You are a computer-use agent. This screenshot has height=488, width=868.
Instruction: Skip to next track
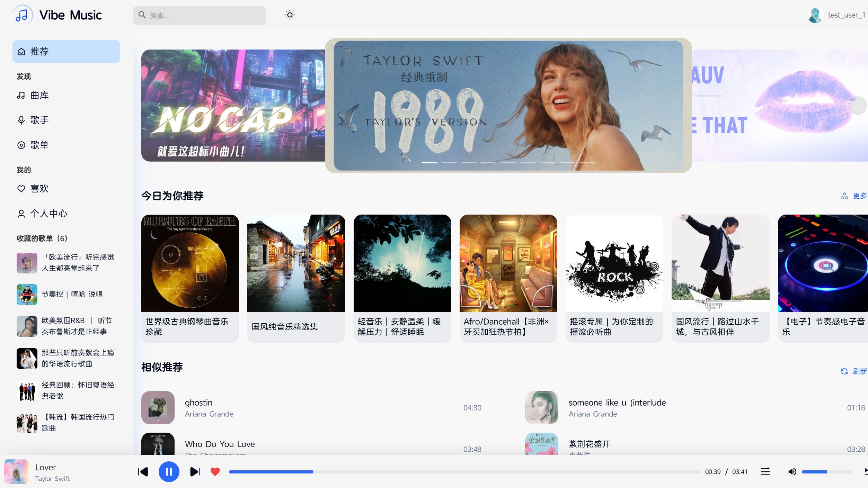click(x=195, y=472)
